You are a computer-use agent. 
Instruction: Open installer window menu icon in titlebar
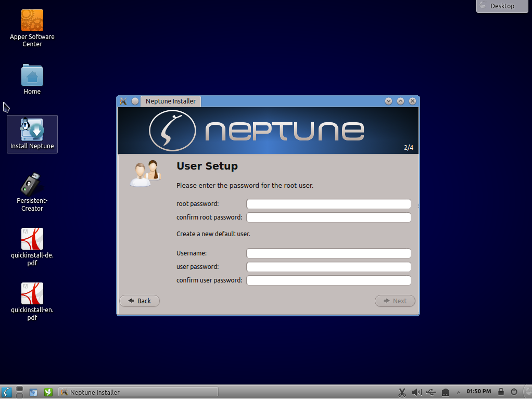[x=123, y=101]
